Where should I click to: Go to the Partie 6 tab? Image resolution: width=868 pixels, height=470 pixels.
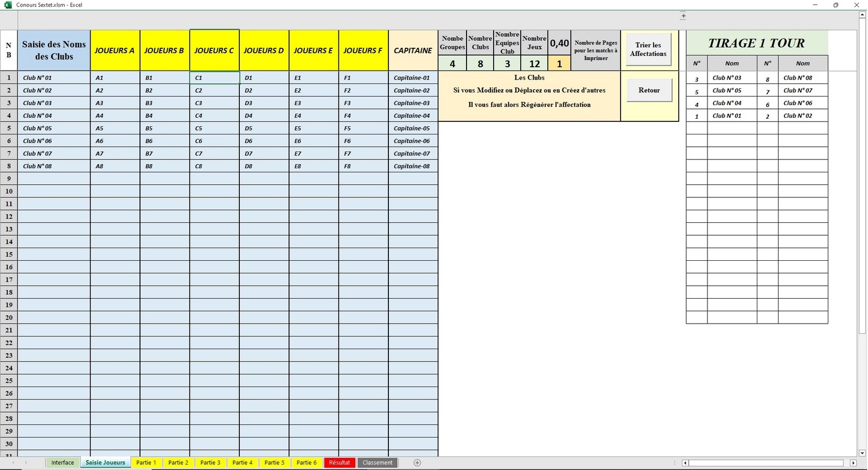(x=306, y=462)
